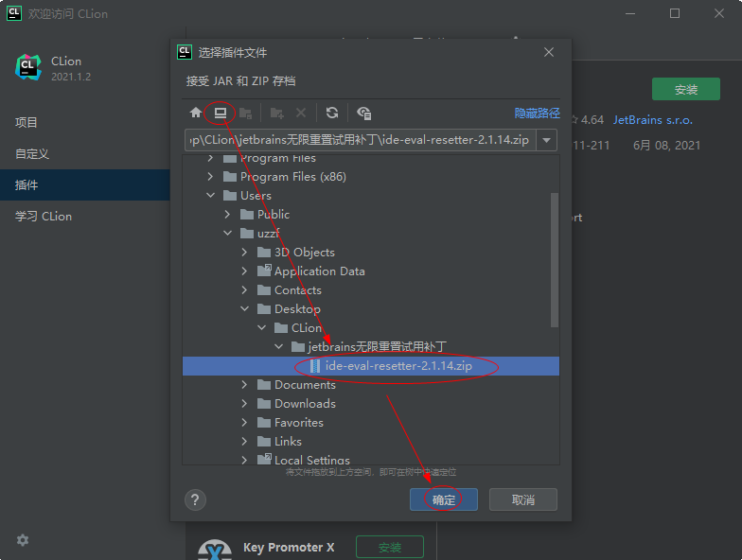Click the Desktop directory icon
This screenshot has width=742, height=560.
(x=221, y=113)
